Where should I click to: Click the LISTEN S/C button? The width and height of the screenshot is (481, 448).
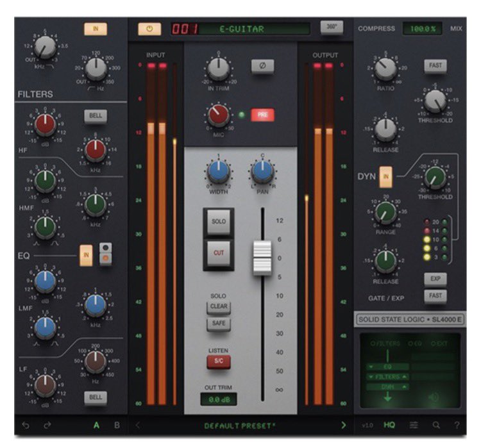point(219,361)
